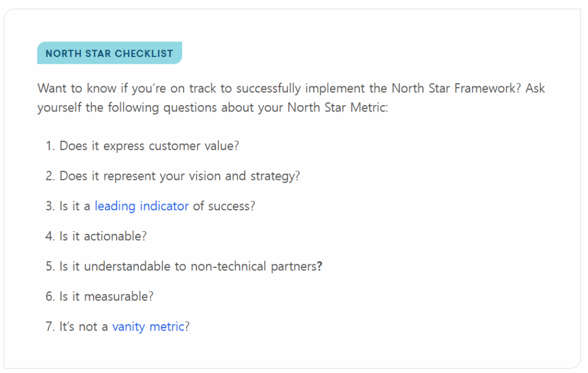This screenshot has height=373, width=588.
Task: Click the words "of success?" in item three
Action: [x=224, y=206]
